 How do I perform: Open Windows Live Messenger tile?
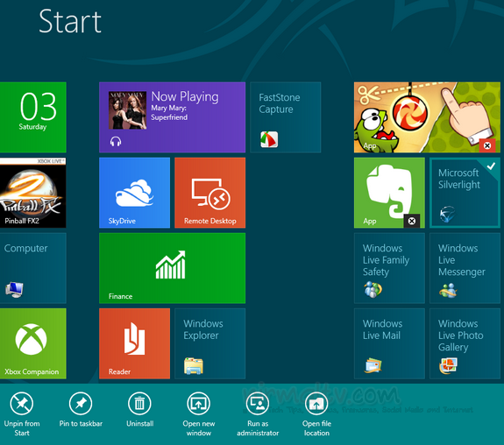click(465, 268)
